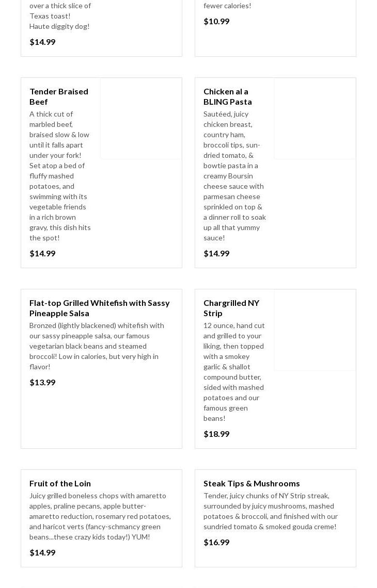377x588 pixels.
Task: Click the Chicken al a BLING Pasta image
Action: click(x=315, y=119)
